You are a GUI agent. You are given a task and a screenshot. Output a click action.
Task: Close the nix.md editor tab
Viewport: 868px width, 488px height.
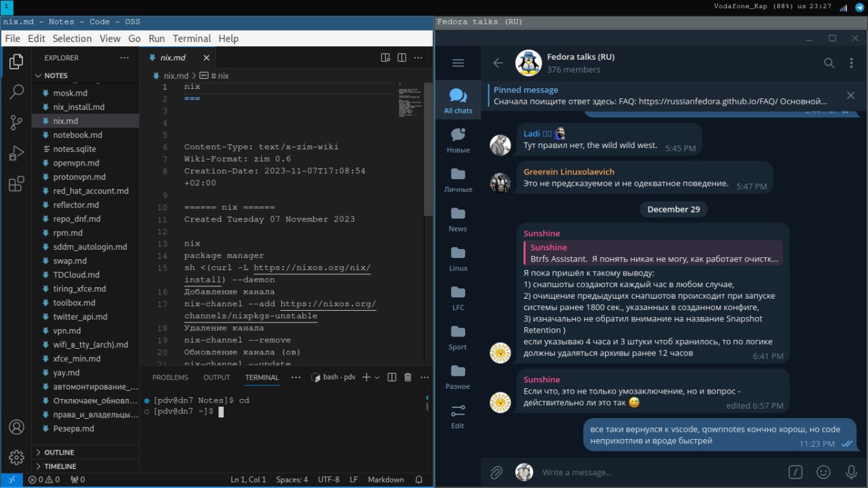pos(206,58)
